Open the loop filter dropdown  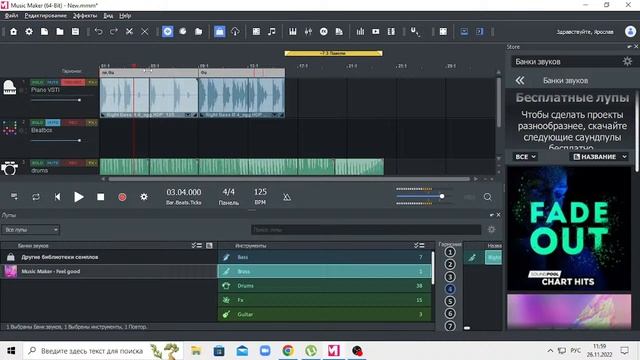click(31, 229)
